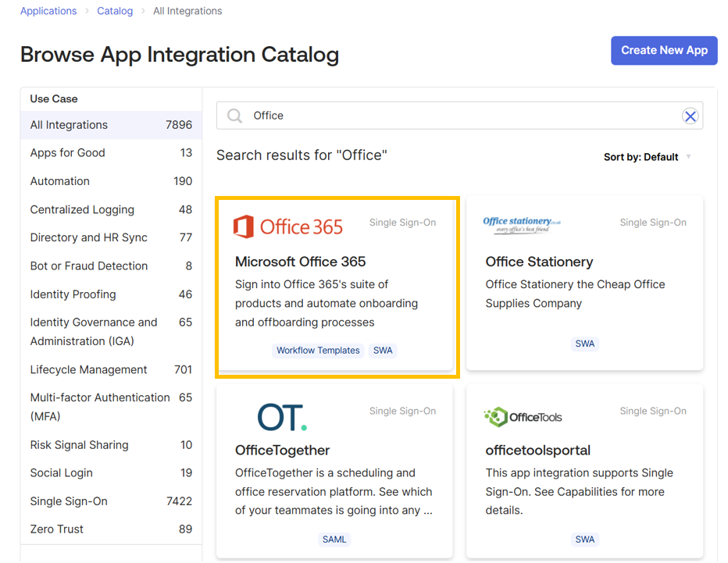
Task: Select the Centralized Logging filter
Action: point(111,209)
